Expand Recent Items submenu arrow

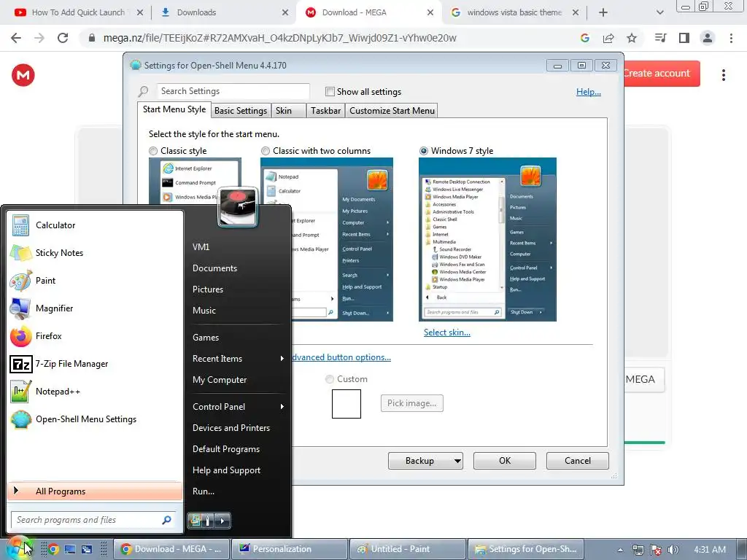[282, 358]
